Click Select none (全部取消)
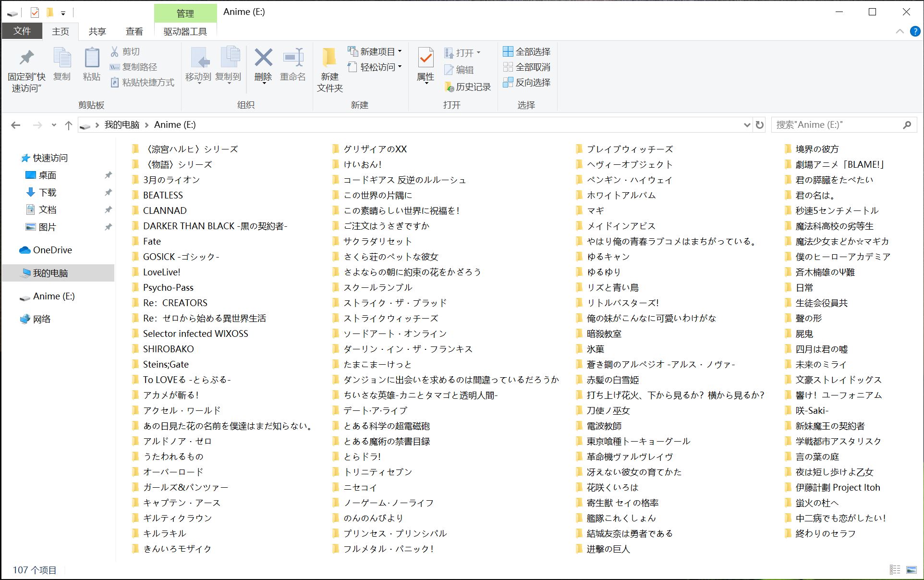This screenshot has width=924, height=580. [527, 67]
